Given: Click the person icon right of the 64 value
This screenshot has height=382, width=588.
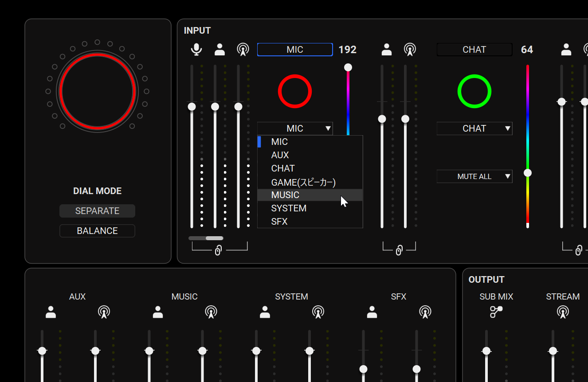Looking at the screenshot, I should [566, 49].
